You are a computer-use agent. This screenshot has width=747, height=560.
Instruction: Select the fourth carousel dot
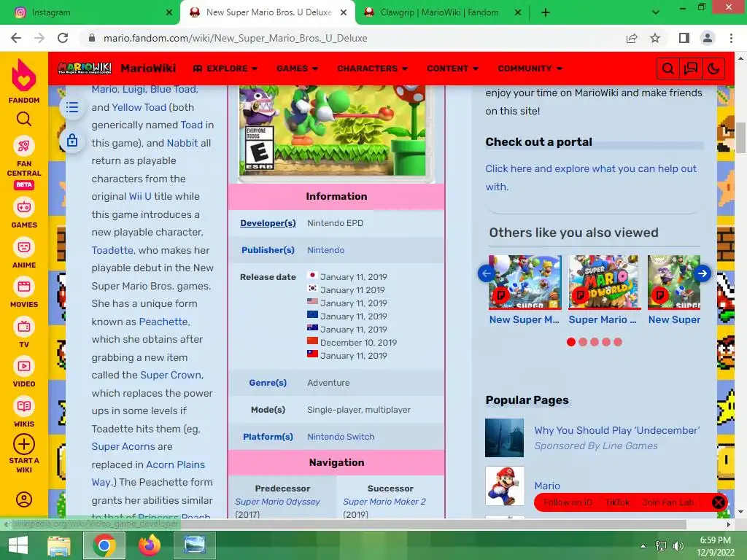(x=606, y=342)
